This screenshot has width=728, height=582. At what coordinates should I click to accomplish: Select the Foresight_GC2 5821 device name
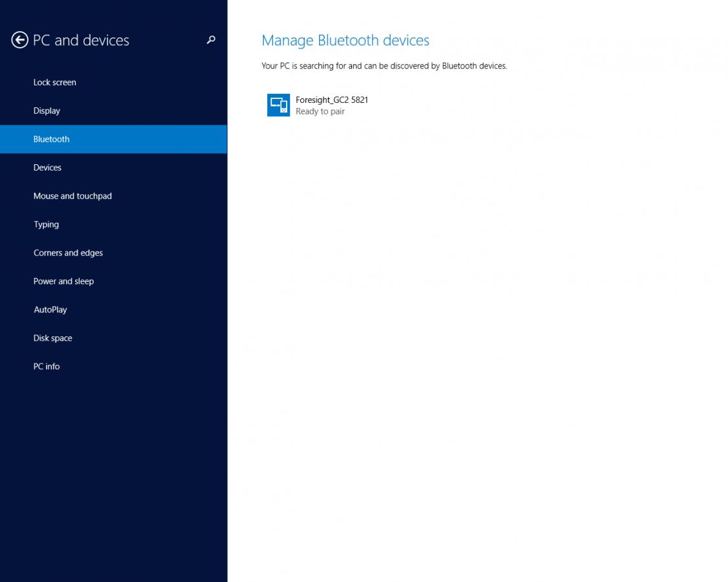pyautogui.click(x=331, y=100)
